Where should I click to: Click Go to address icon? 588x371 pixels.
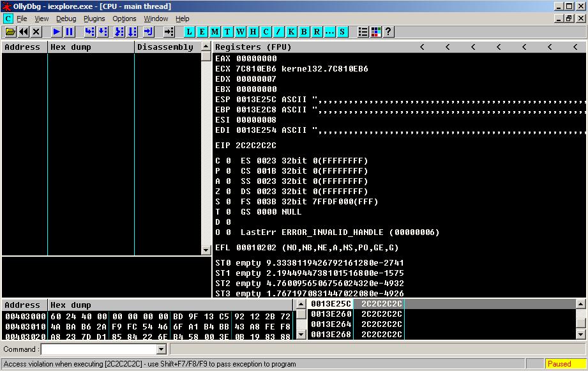click(169, 32)
